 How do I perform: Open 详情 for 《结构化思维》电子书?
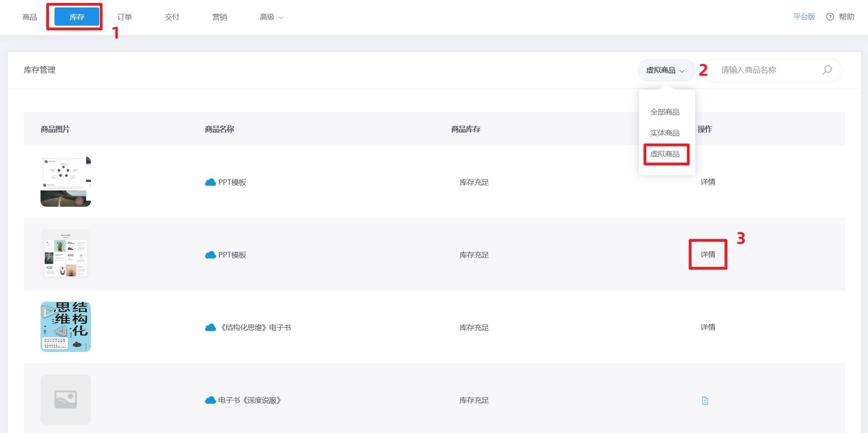tap(708, 327)
